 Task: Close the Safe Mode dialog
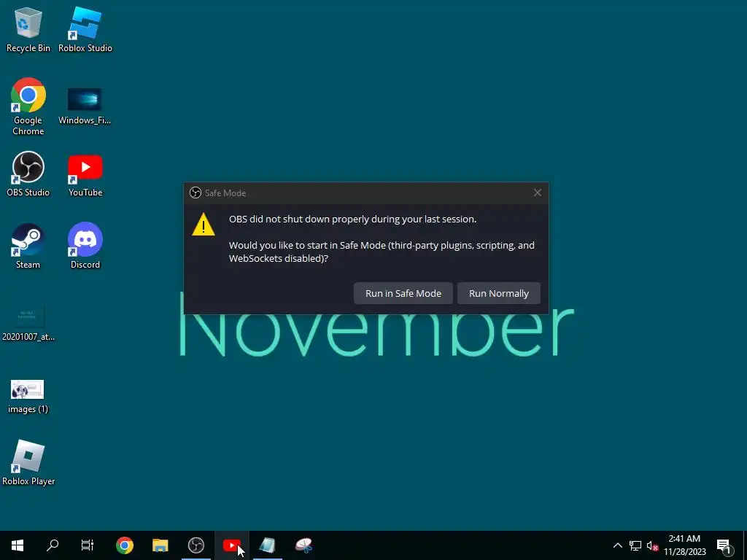(538, 192)
